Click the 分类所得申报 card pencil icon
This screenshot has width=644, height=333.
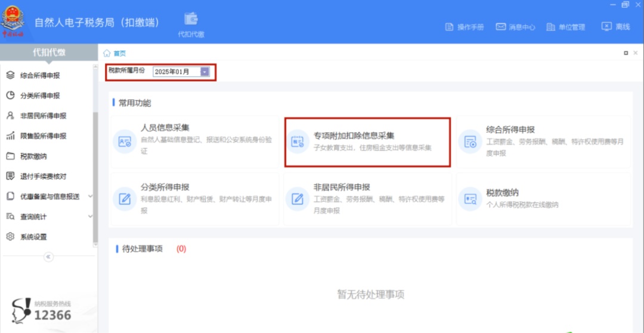pyautogui.click(x=125, y=199)
